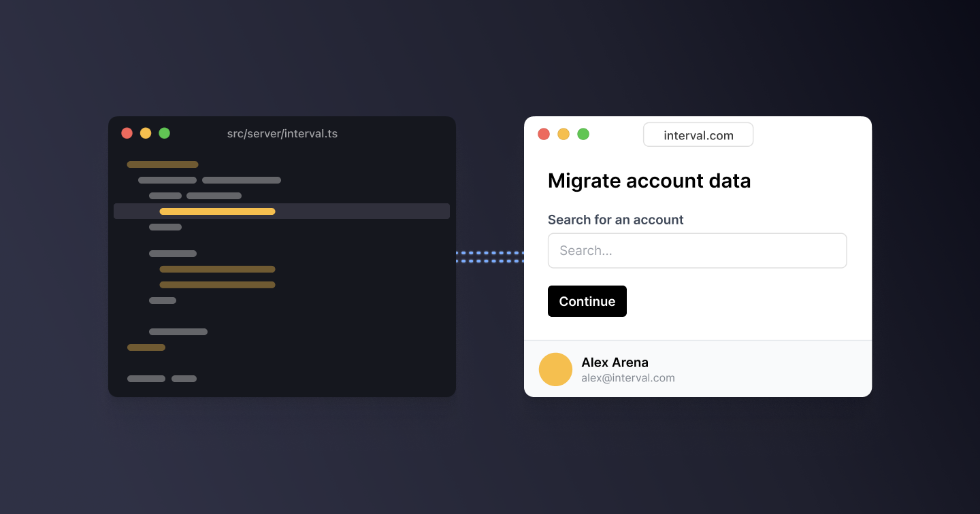Click the Search for an account label

615,220
